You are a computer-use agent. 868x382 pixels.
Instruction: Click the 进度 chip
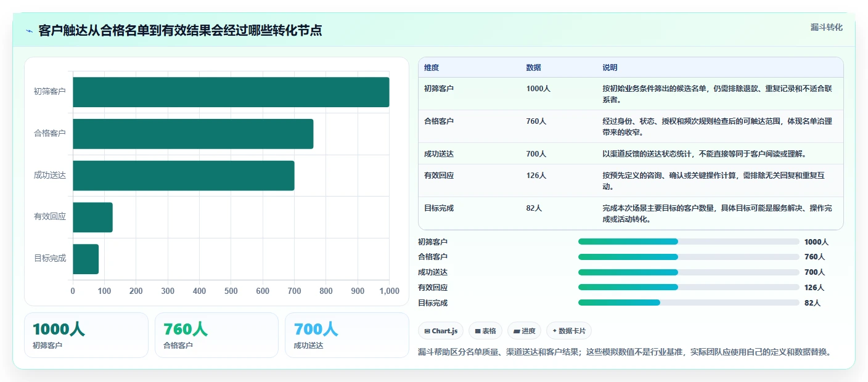[525, 331]
